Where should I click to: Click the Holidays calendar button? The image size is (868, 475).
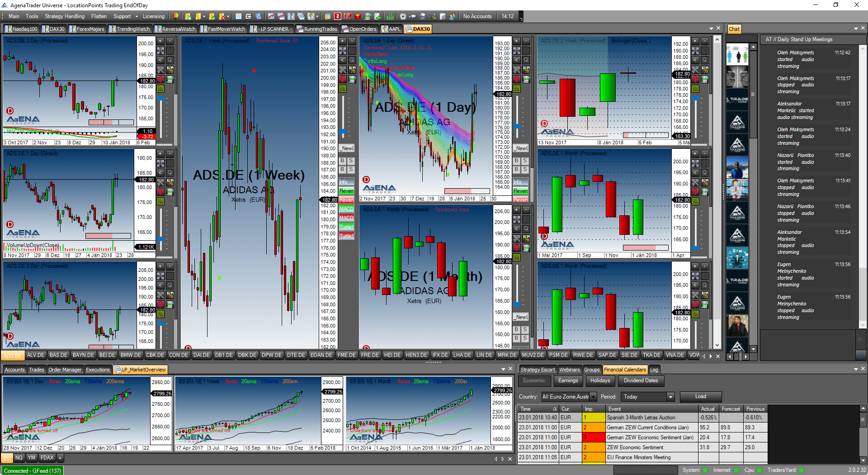click(600, 381)
